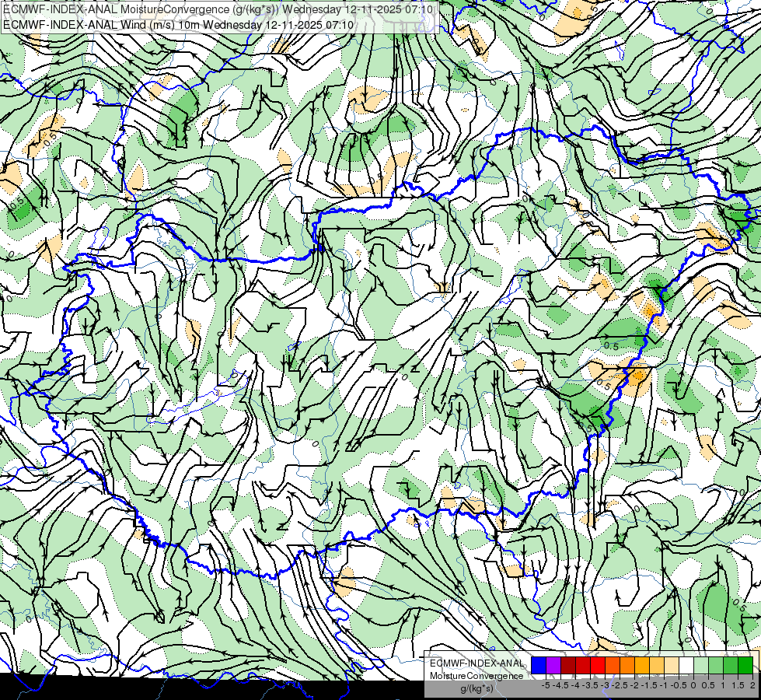The width and height of the screenshot is (761, 700).
Task: Click the orange swatch between -2.5 and -2
Action: 627,665
